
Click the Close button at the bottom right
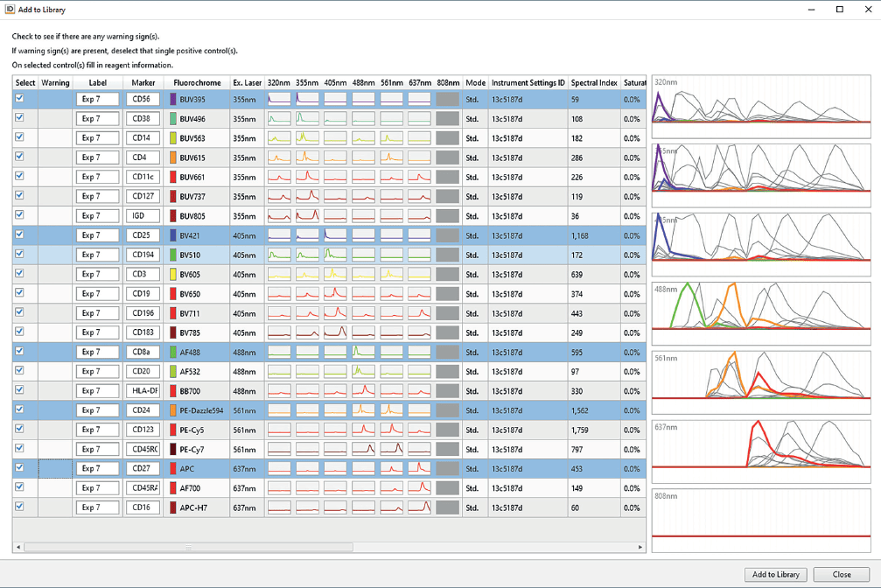pyautogui.click(x=842, y=575)
